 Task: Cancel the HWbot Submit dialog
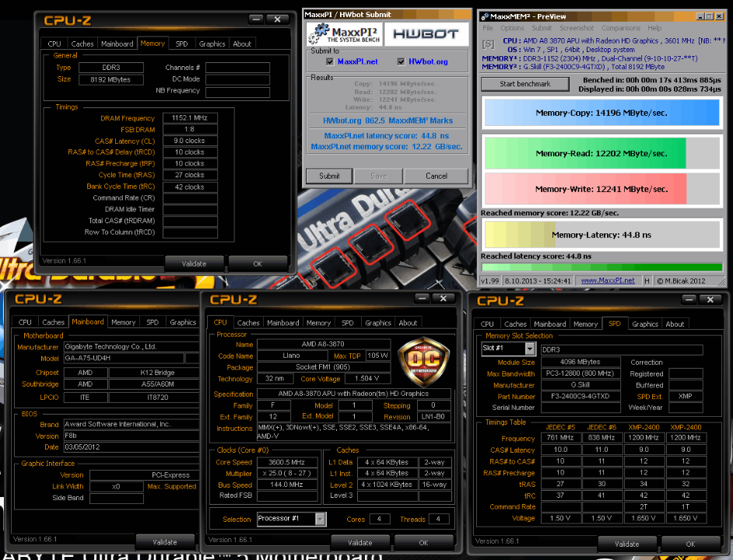tap(437, 176)
